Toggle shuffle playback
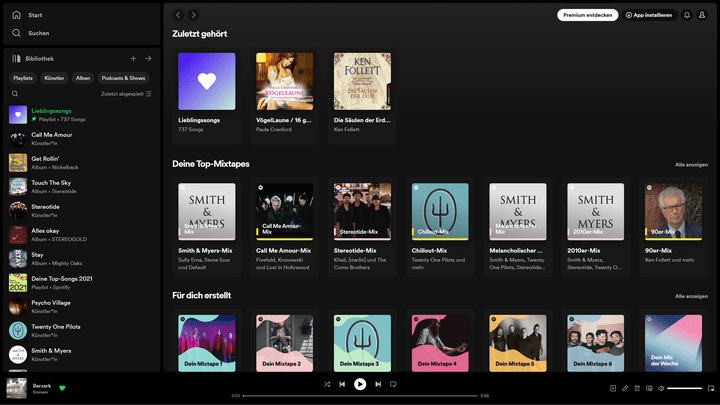720x405 pixels. click(x=327, y=384)
